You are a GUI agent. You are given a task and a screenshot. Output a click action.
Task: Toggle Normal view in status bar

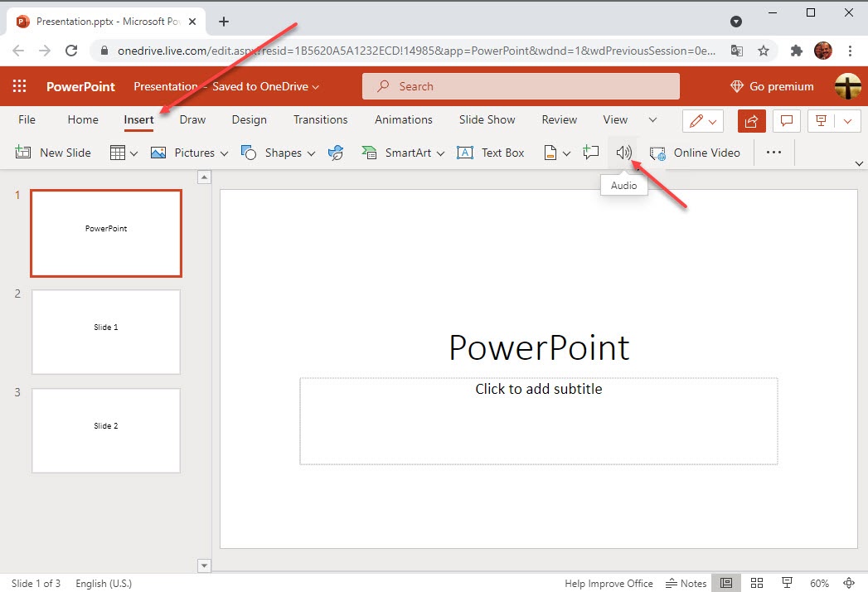(725, 583)
